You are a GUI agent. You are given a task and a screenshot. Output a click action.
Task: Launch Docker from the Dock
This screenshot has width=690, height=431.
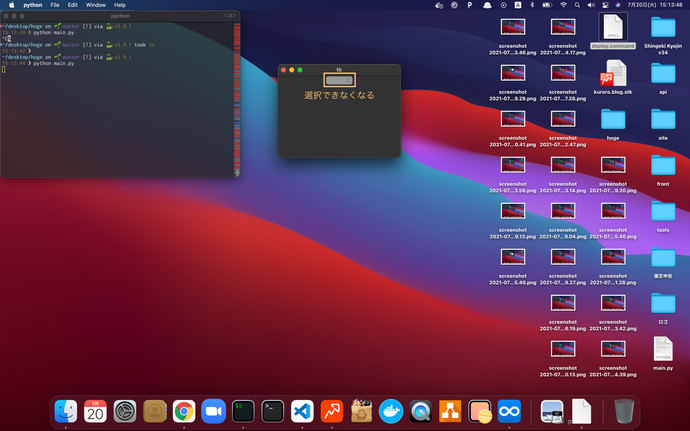tap(391, 411)
